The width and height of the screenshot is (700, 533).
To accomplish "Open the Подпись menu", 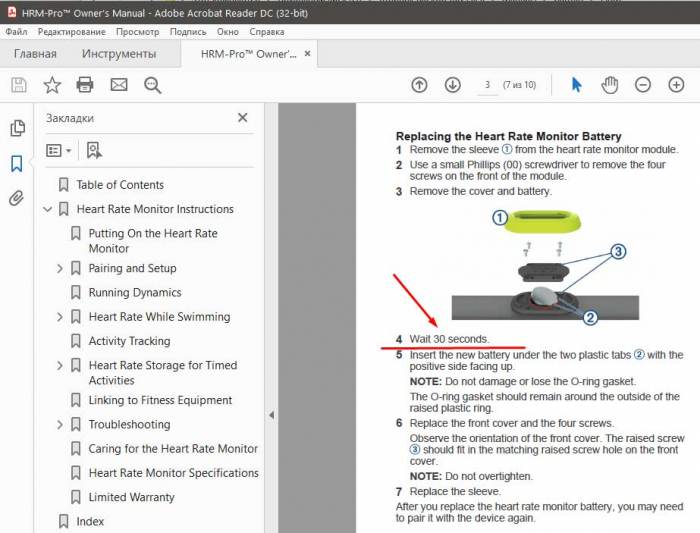I will click(188, 32).
